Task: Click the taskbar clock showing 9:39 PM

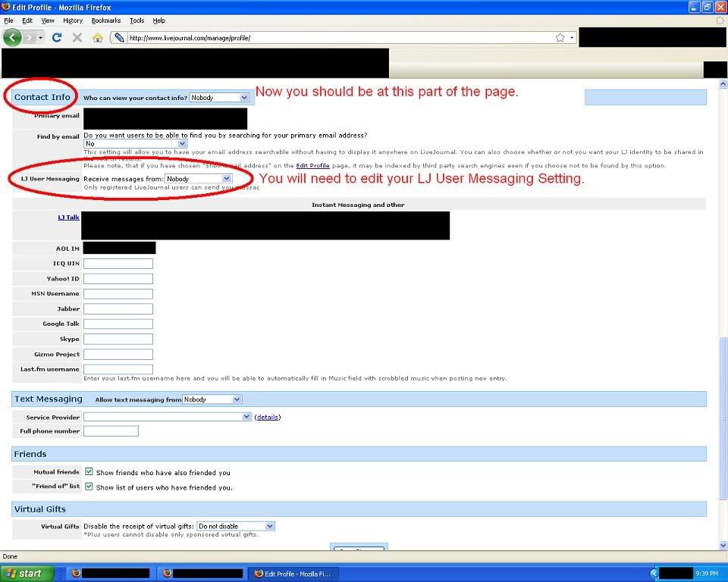Action: tap(707, 574)
